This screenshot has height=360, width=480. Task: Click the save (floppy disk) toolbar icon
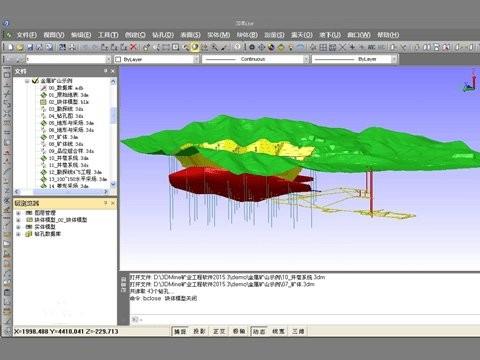coord(30,47)
